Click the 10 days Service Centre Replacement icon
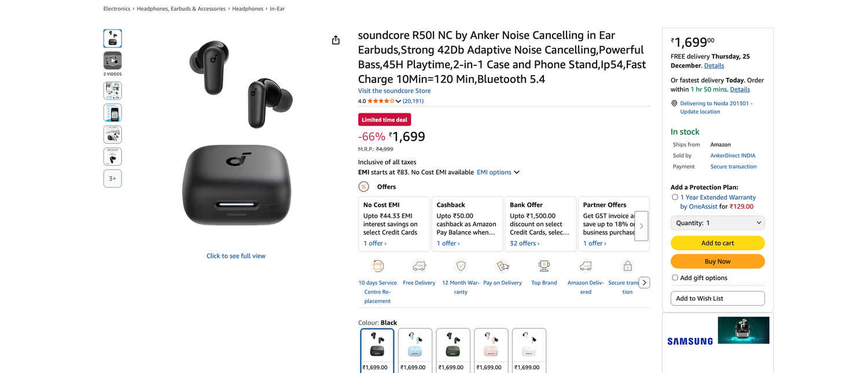Viewport: 868px width, 373px height. [x=377, y=266]
